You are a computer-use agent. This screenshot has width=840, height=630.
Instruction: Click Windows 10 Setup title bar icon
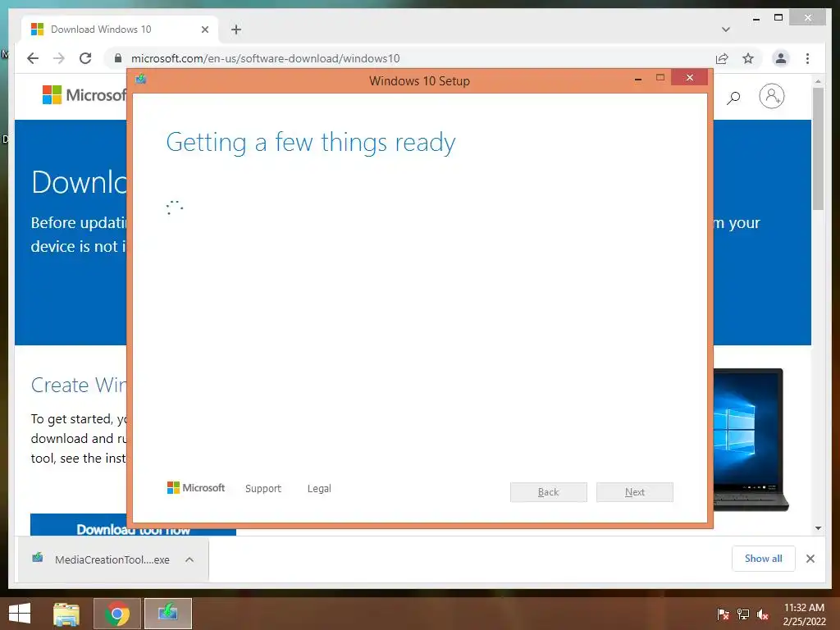[141, 80]
